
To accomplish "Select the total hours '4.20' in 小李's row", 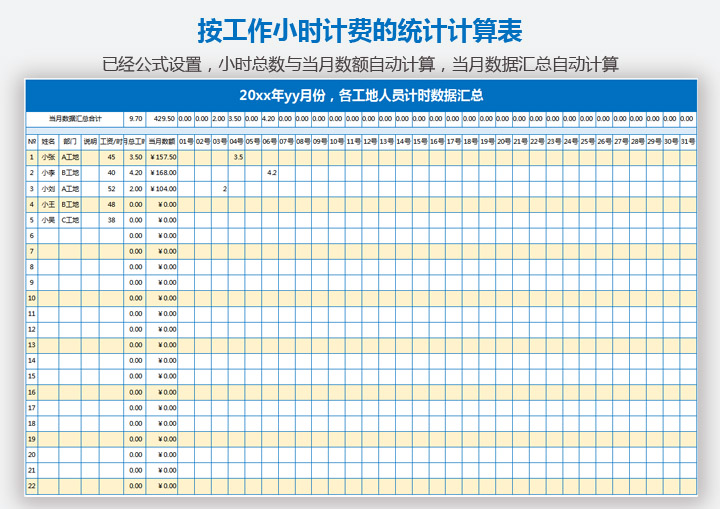I will pos(135,173).
